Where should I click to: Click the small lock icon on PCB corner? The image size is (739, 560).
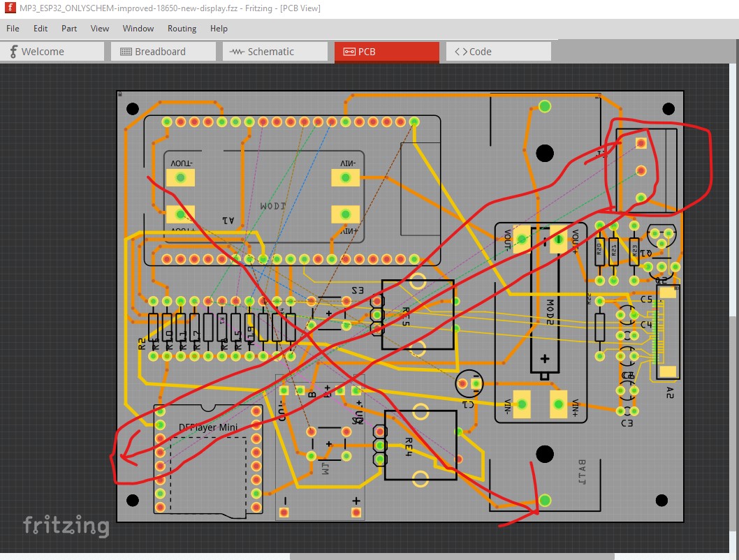click(x=121, y=94)
